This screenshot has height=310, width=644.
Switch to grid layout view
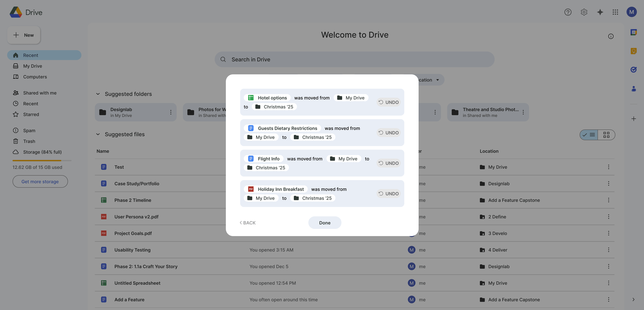tap(606, 135)
